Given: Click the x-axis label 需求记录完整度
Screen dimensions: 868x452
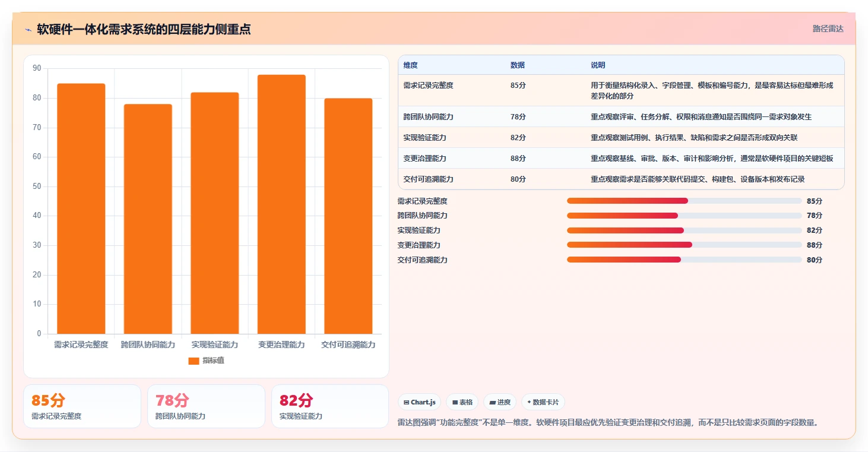Looking at the screenshot, I should coord(81,344).
